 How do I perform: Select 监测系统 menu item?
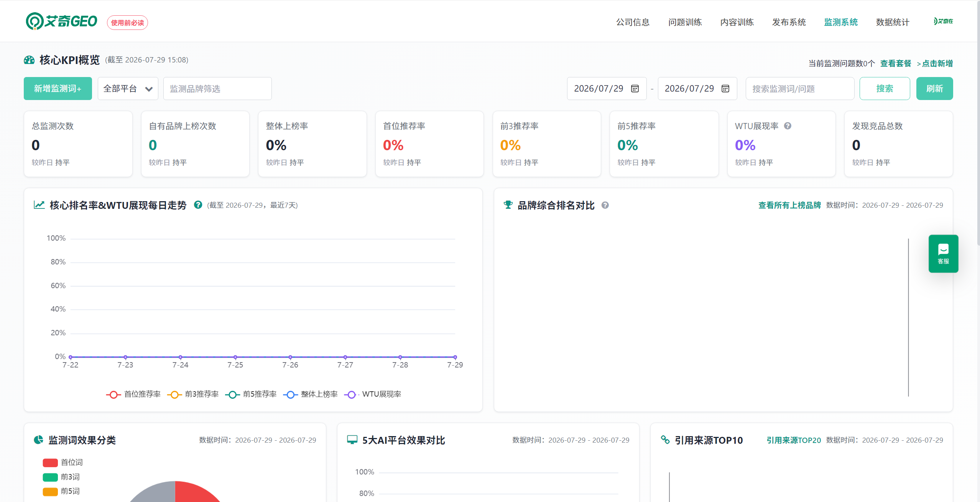click(841, 22)
